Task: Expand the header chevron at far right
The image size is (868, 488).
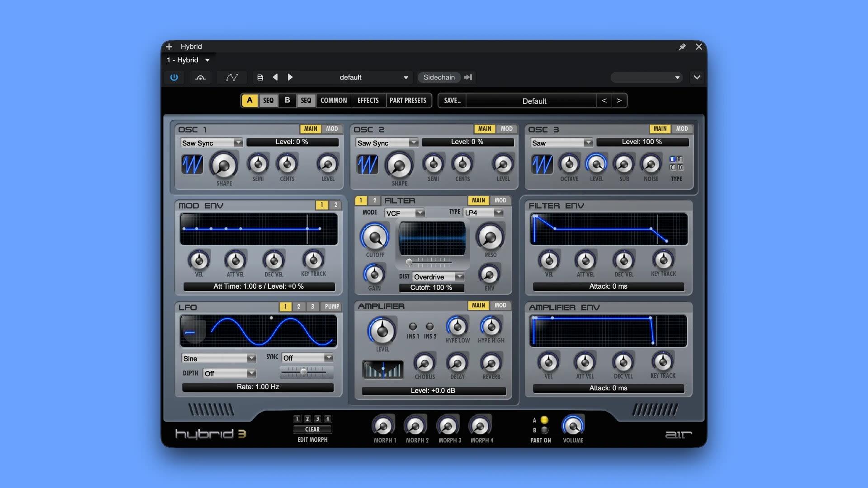Action: [697, 77]
